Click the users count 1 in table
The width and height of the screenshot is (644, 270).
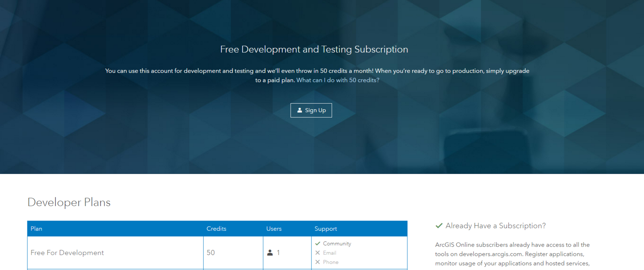278,253
